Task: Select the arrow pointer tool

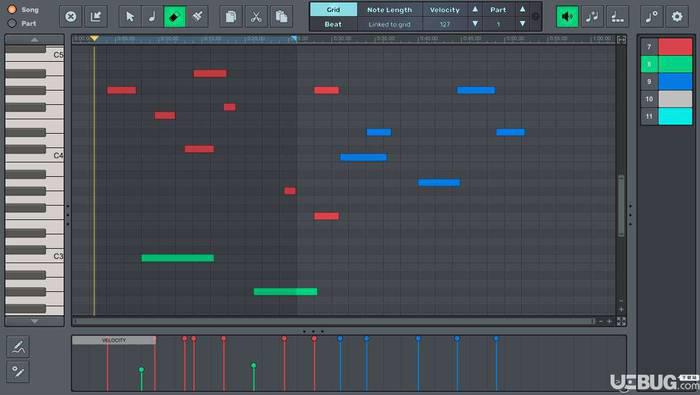Action: (130, 17)
